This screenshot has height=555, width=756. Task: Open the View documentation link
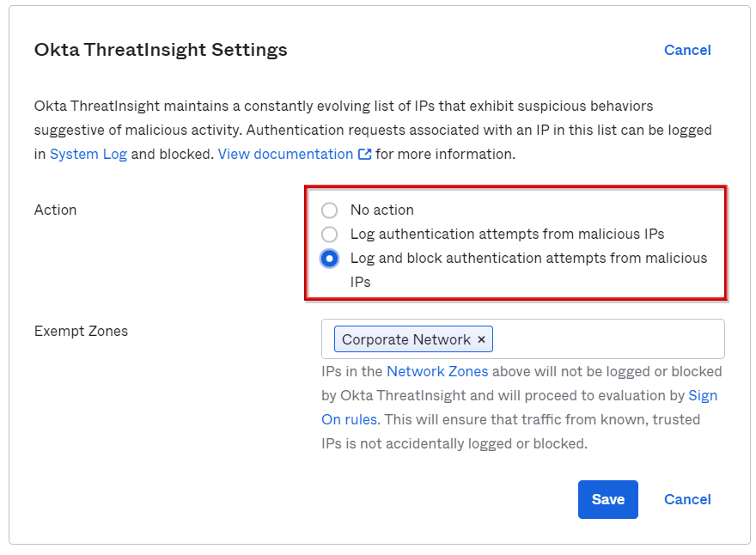click(x=285, y=155)
